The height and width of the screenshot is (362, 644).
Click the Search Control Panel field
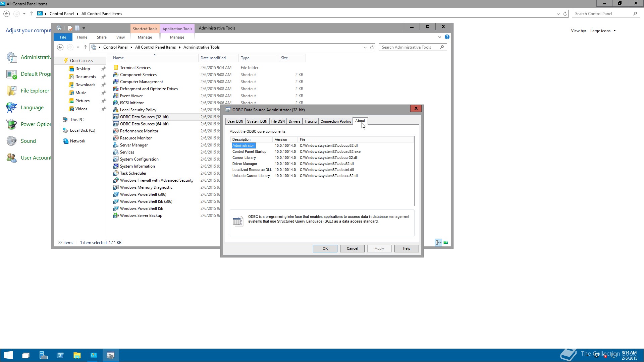[606, 14]
